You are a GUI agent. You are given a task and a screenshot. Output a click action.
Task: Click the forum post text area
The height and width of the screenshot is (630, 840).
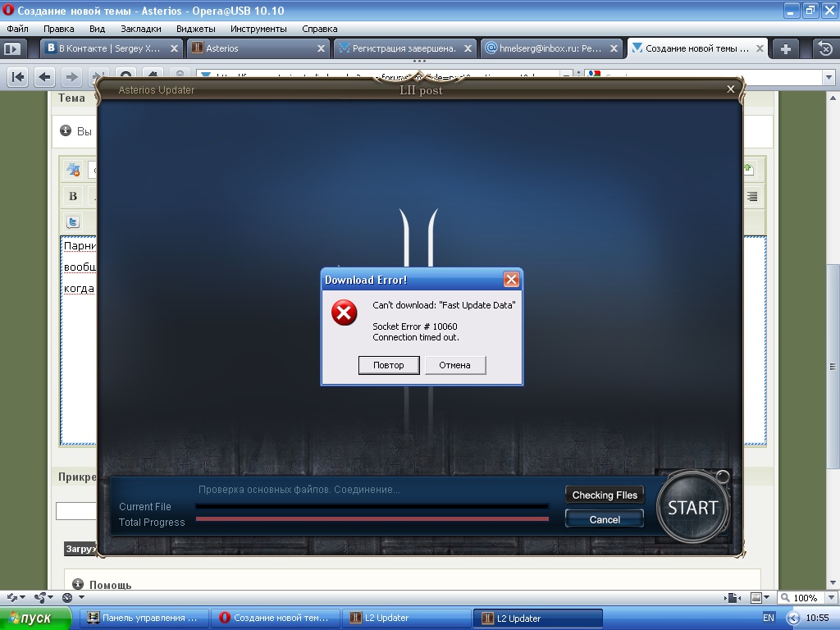[x=78, y=340]
